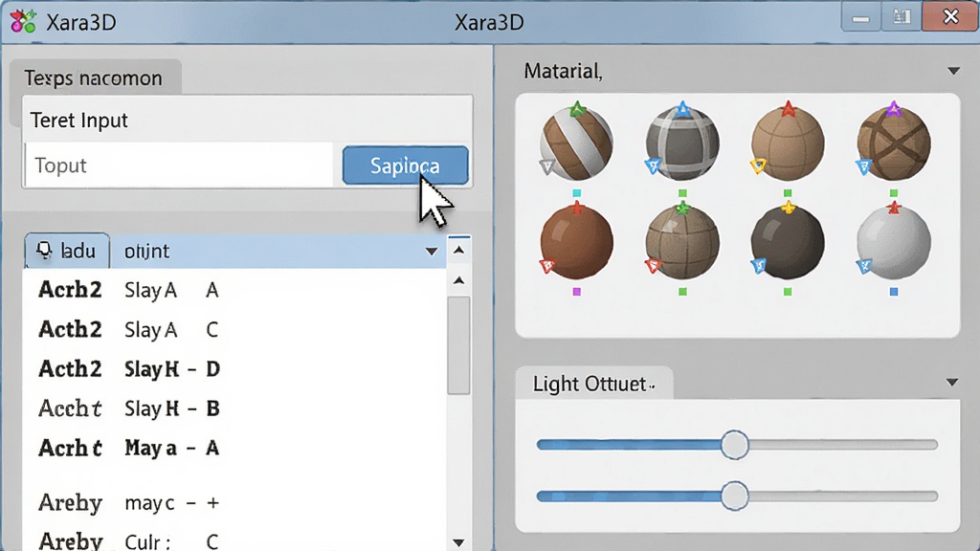Click the font list scrollbar thumb
Image resolution: width=980 pixels, height=551 pixels.
(458, 344)
